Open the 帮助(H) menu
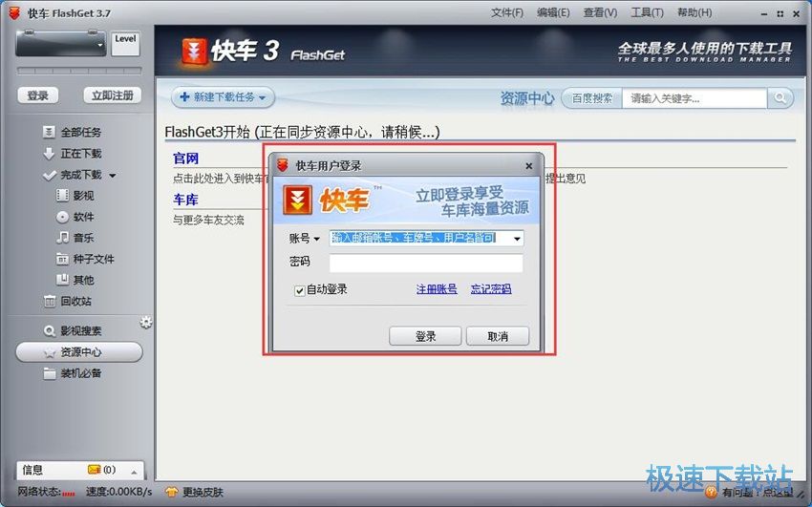Screen dimensions: 812x507 [694, 12]
